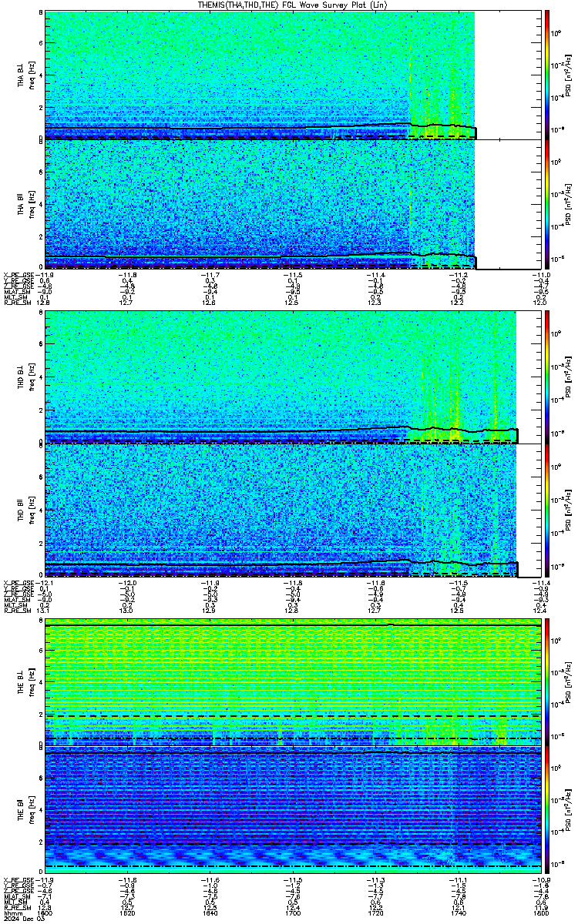
Task: Click inside the THD B⊥ spectrogram panel
Action: coord(293,377)
